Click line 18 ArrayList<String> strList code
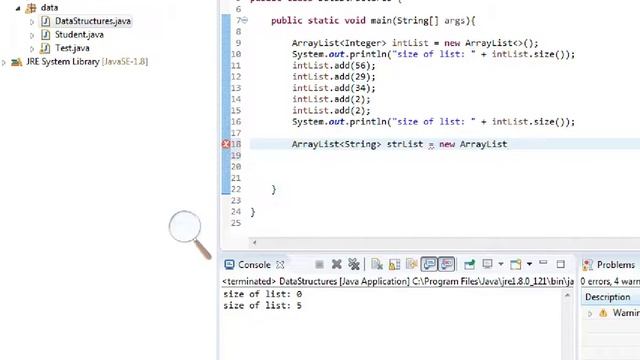Image resolution: width=640 pixels, height=360 pixels. (399, 144)
